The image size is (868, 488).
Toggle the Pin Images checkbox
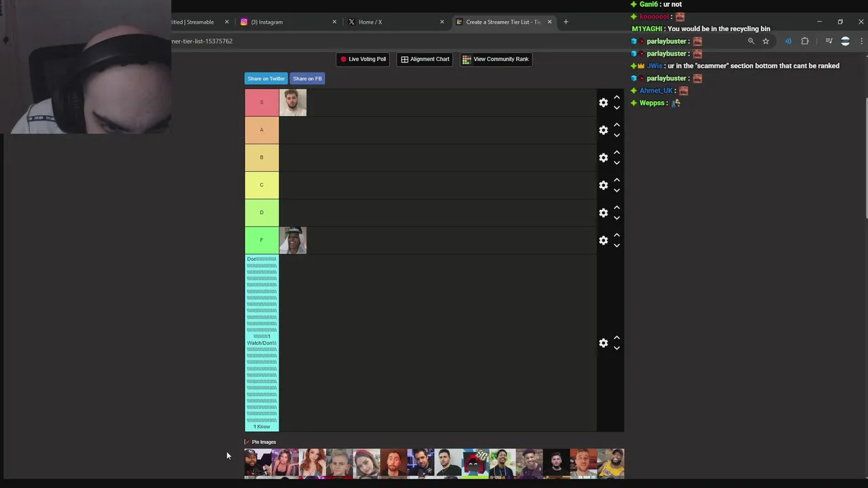click(x=247, y=442)
